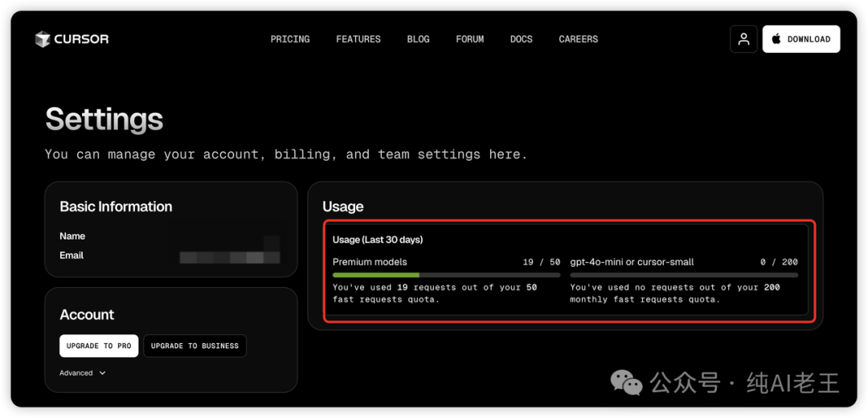This screenshot has width=868, height=418.
Task: Click the Usage panel heading
Action: (x=343, y=207)
